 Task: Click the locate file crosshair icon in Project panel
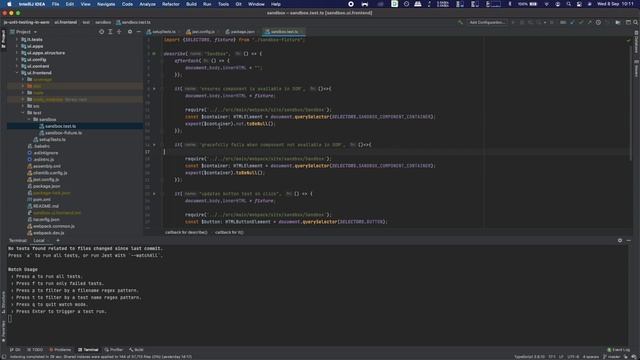(101, 32)
